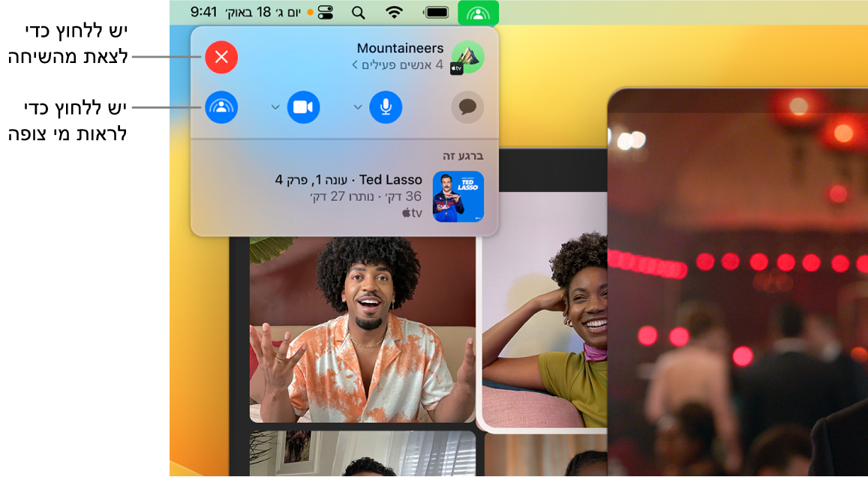Click the Apple TV logo under Ted Lasso

click(412, 213)
